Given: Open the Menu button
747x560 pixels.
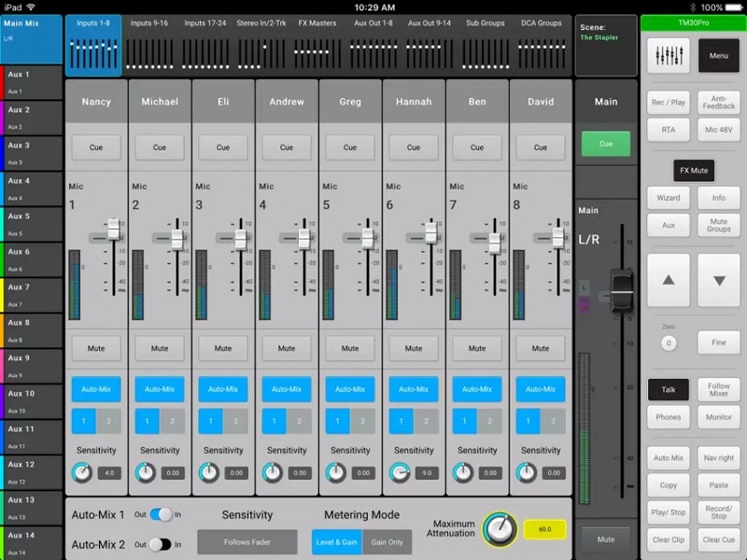Looking at the screenshot, I should 718,56.
